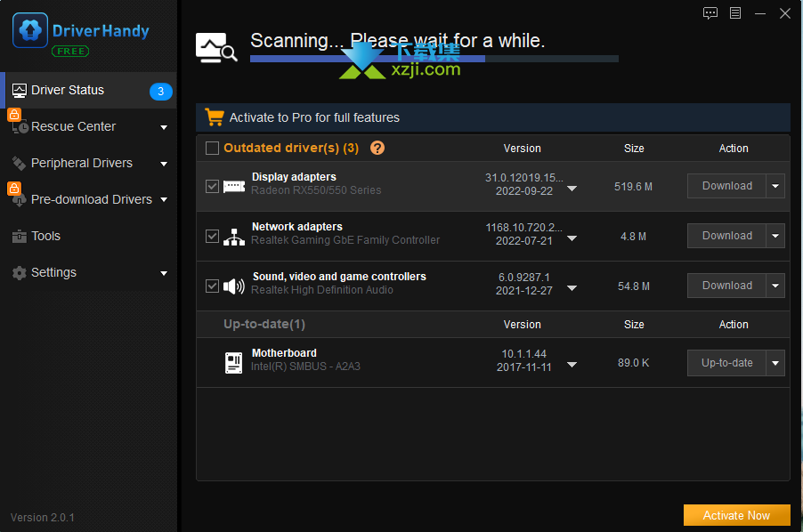Click the lock badge on Rescue Center
Image resolution: width=803 pixels, height=532 pixels.
tap(14, 115)
